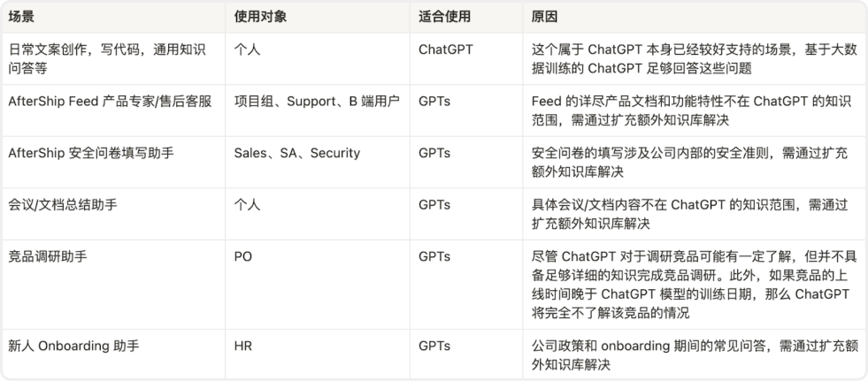The height and width of the screenshot is (381, 868).
Task: Click the "AfterShip 安全问卷填写助手" cell
Action: click(x=91, y=153)
